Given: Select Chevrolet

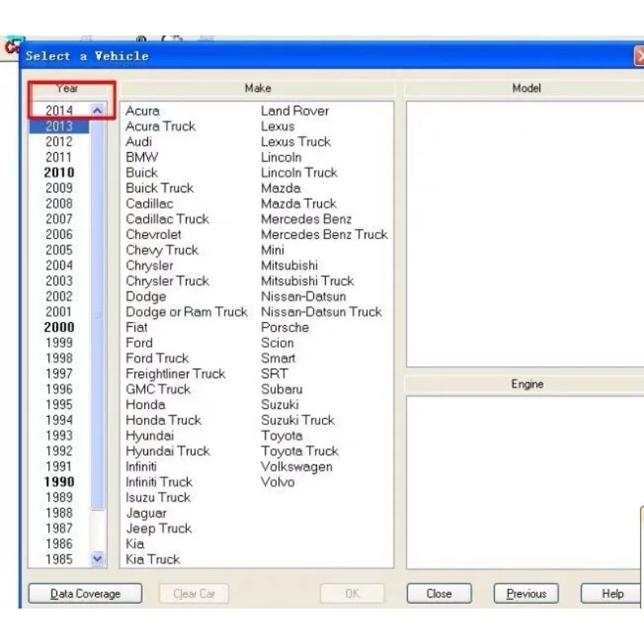Looking at the screenshot, I should click(154, 234).
